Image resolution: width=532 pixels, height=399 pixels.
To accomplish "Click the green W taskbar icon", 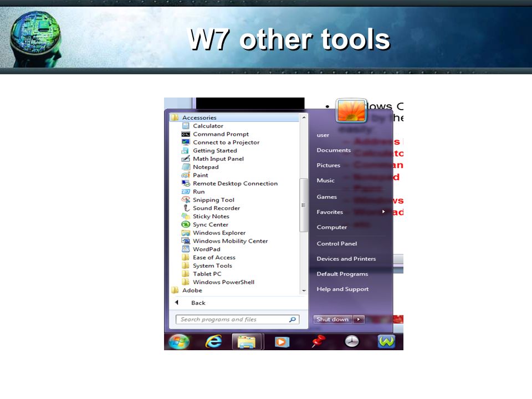I will 386,341.
